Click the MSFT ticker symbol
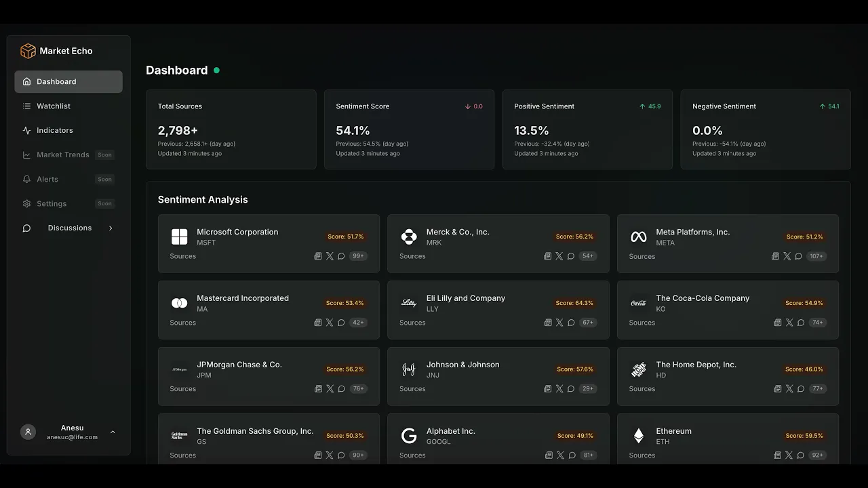The width and height of the screenshot is (868, 488). [206, 243]
